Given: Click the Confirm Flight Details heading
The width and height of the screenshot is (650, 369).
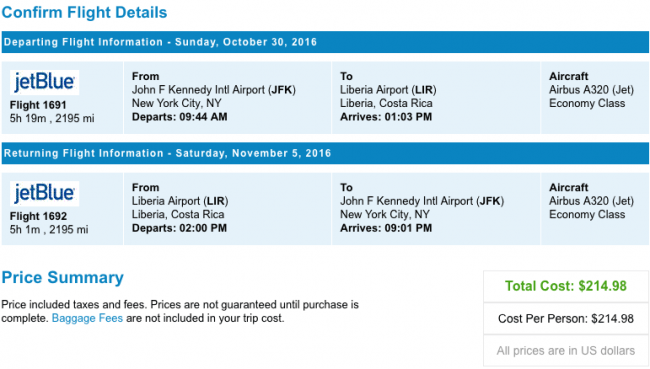Looking at the screenshot, I should (x=84, y=12).
